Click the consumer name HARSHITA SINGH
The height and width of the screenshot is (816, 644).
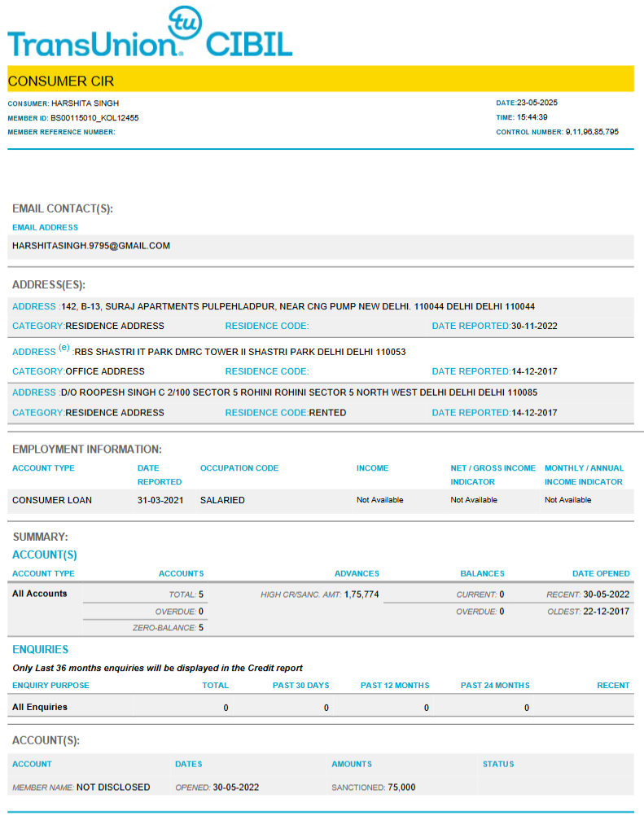coord(85,103)
